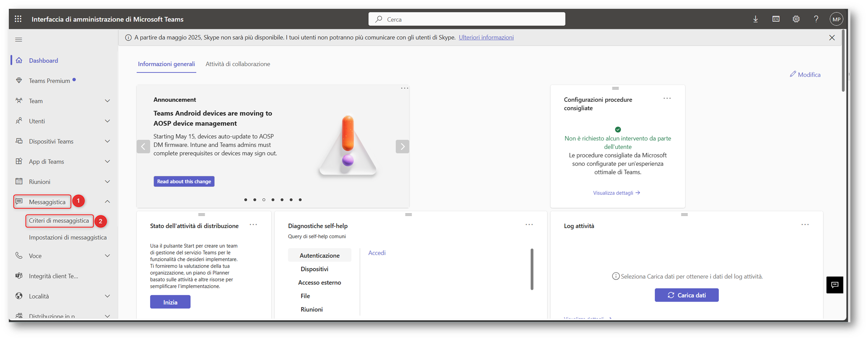Click the Integrità client Teams icon
This screenshot has width=868, height=340.
pos(19,276)
